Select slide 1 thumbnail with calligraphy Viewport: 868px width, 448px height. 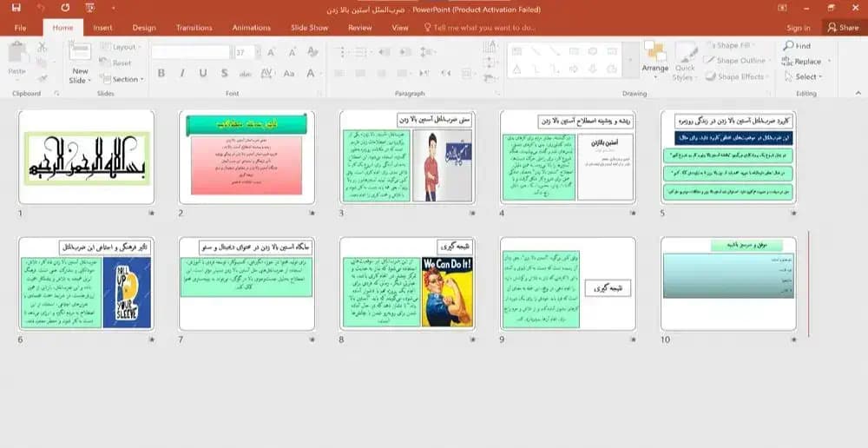click(x=86, y=157)
